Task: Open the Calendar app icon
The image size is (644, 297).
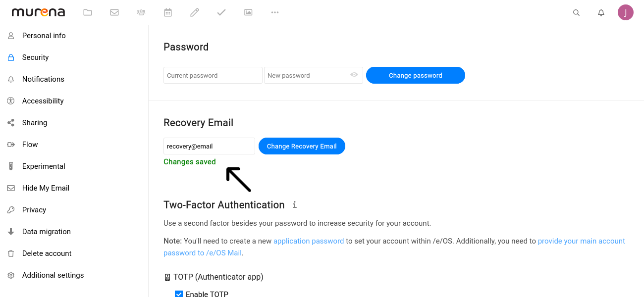Action: (168, 12)
